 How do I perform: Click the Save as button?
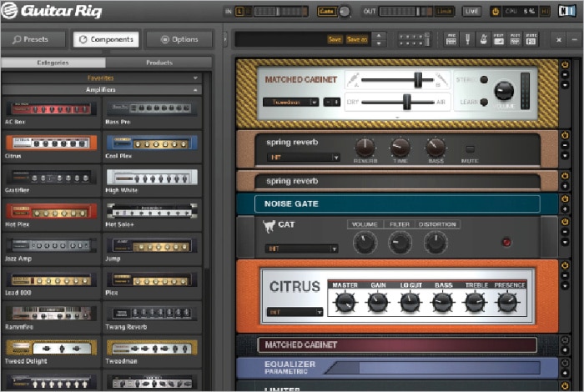click(x=356, y=39)
